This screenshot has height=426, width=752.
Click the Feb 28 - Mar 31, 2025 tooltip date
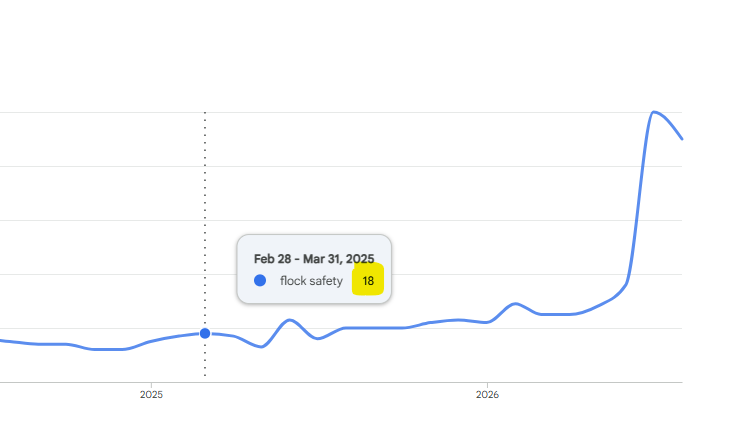pos(314,259)
